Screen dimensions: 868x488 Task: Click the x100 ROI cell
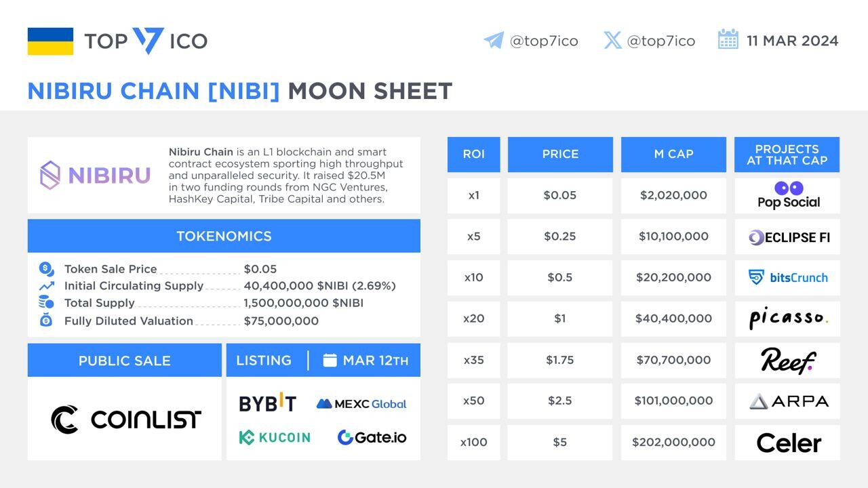(473, 442)
